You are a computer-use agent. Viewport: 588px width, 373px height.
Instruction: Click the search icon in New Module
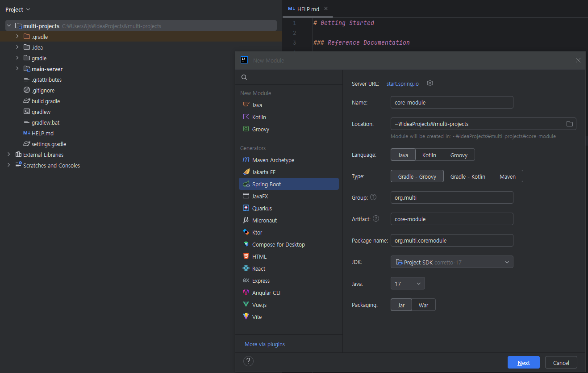point(244,77)
